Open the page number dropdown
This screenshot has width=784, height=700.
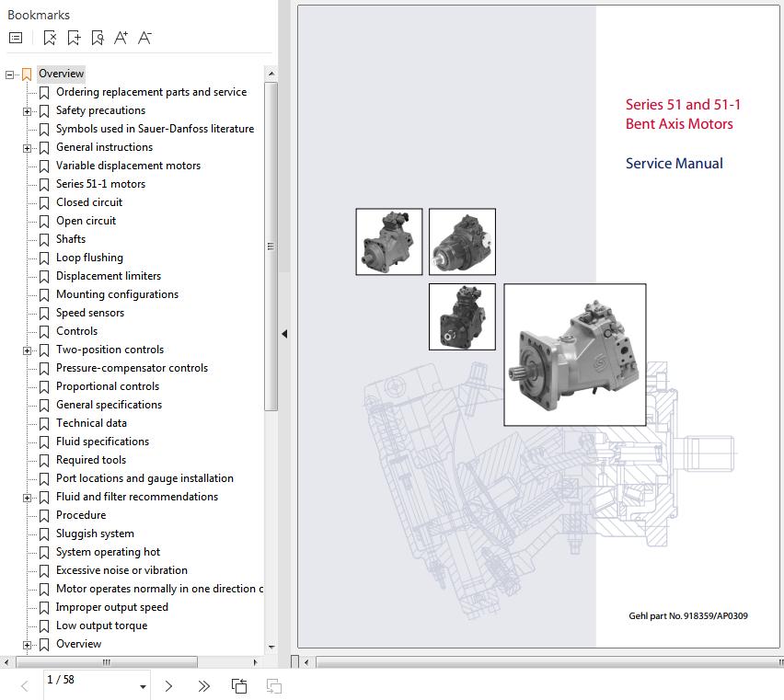143,686
